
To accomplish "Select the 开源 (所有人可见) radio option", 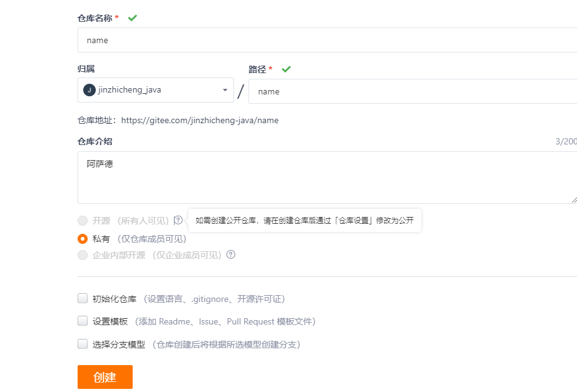I will (83, 220).
